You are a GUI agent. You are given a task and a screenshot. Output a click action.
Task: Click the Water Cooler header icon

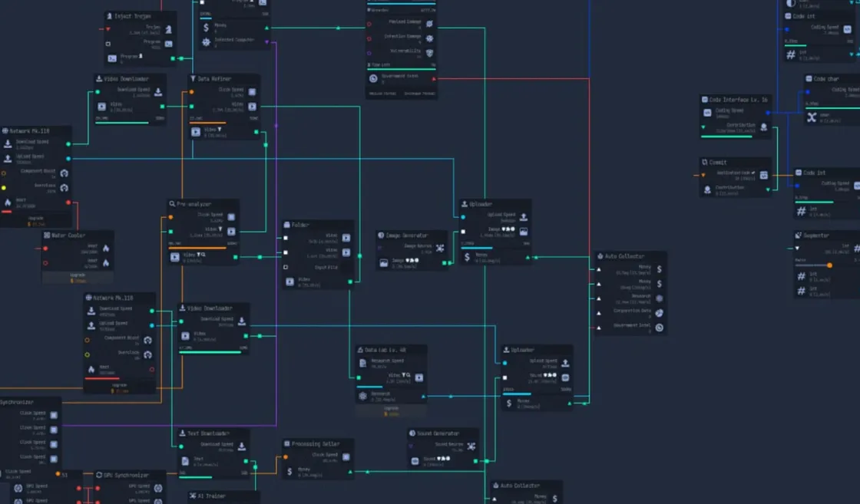point(47,236)
